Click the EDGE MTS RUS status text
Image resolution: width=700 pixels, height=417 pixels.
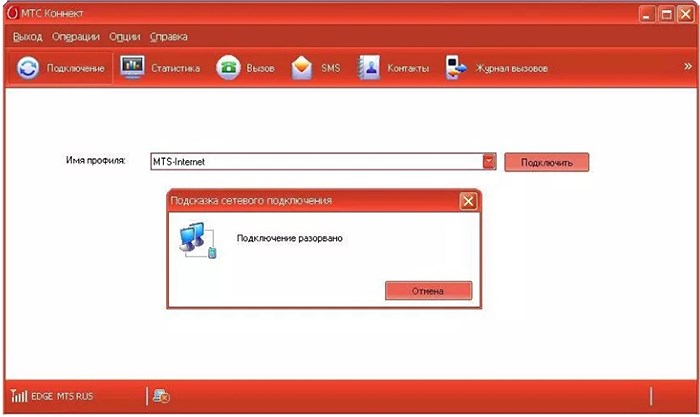click(62, 396)
